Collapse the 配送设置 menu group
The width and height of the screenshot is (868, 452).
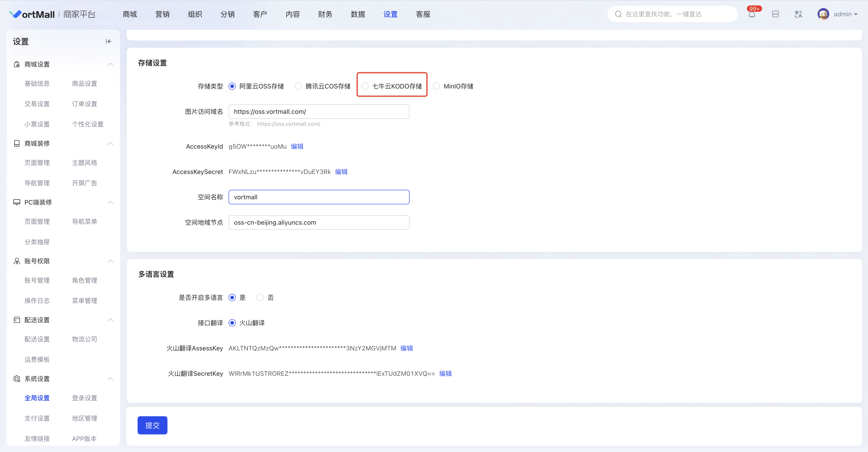click(x=110, y=320)
